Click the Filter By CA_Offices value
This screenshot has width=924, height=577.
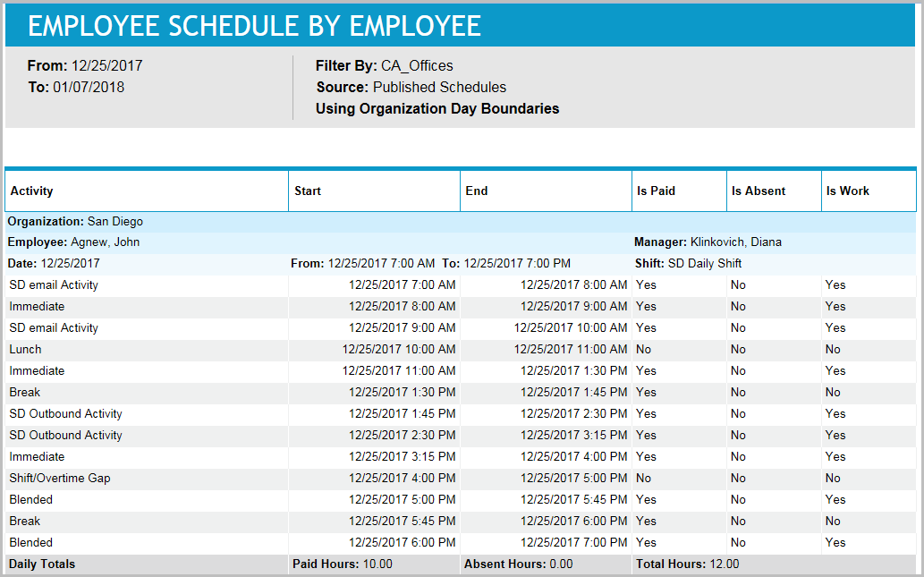click(417, 65)
